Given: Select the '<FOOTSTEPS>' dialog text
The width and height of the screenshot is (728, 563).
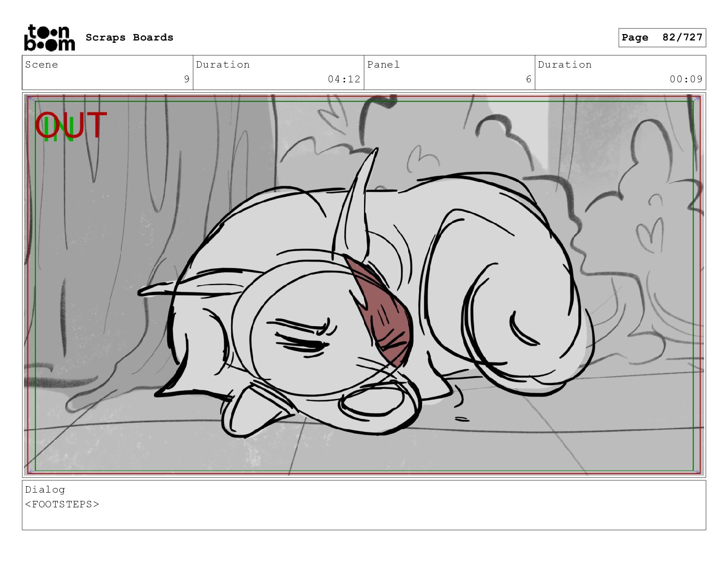Looking at the screenshot, I should click(62, 504).
